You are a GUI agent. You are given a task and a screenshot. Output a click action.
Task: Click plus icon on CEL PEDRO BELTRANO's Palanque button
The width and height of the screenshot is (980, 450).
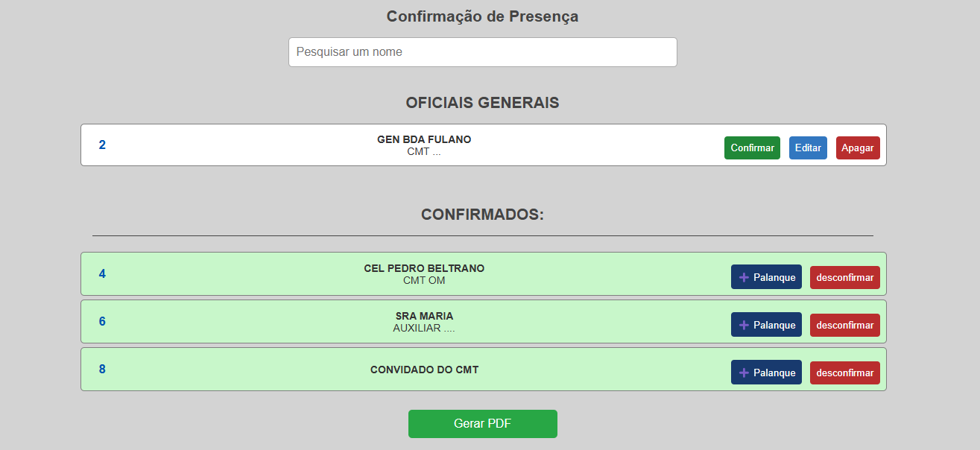[744, 278]
